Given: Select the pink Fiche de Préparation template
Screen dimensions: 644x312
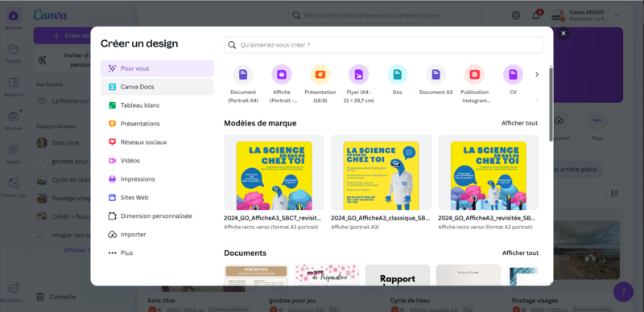Looking at the screenshot, I should [327, 275].
